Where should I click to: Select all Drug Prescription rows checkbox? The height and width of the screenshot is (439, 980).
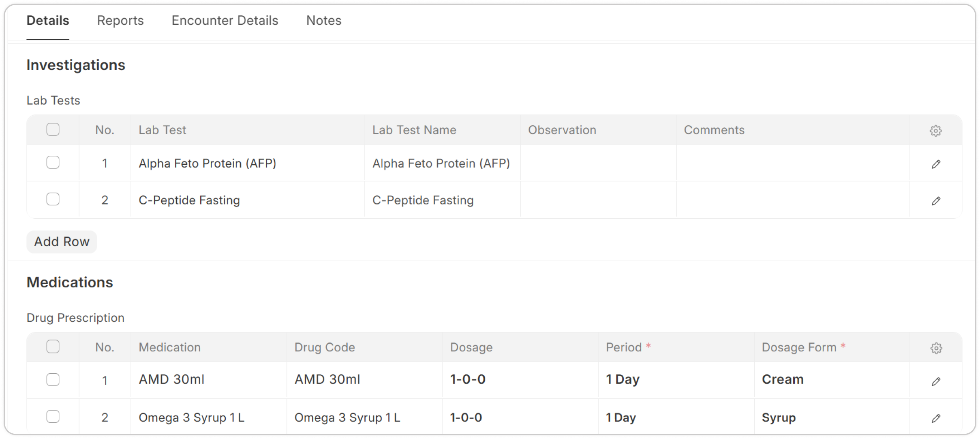(x=53, y=346)
